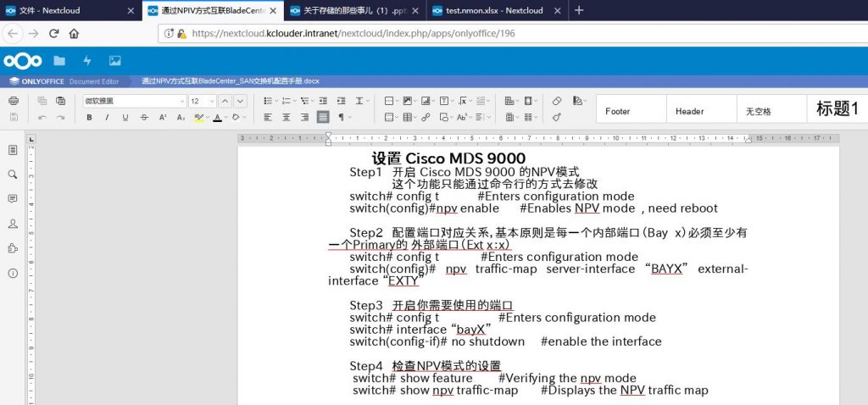Toggle italic formatting
This screenshot has width=868, height=405.
click(108, 117)
